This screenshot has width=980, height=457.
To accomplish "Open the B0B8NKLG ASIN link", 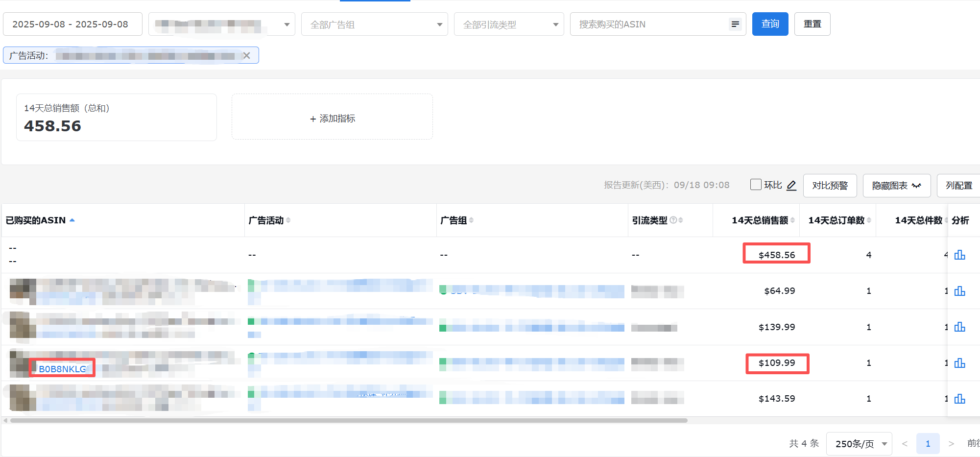I will (x=62, y=369).
